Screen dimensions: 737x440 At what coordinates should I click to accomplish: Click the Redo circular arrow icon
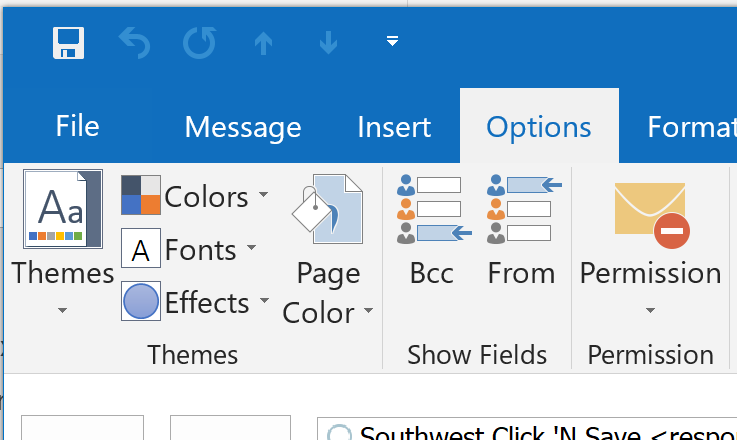pyautogui.click(x=199, y=42)
